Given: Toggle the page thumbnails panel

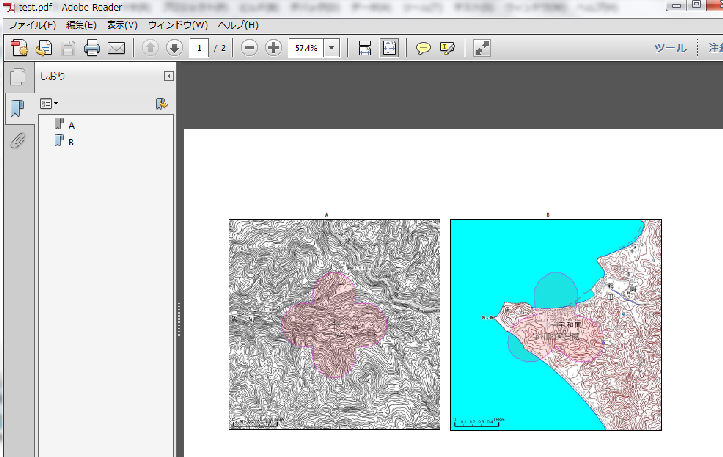Looking at the screenshot, I should click(17, 78).
